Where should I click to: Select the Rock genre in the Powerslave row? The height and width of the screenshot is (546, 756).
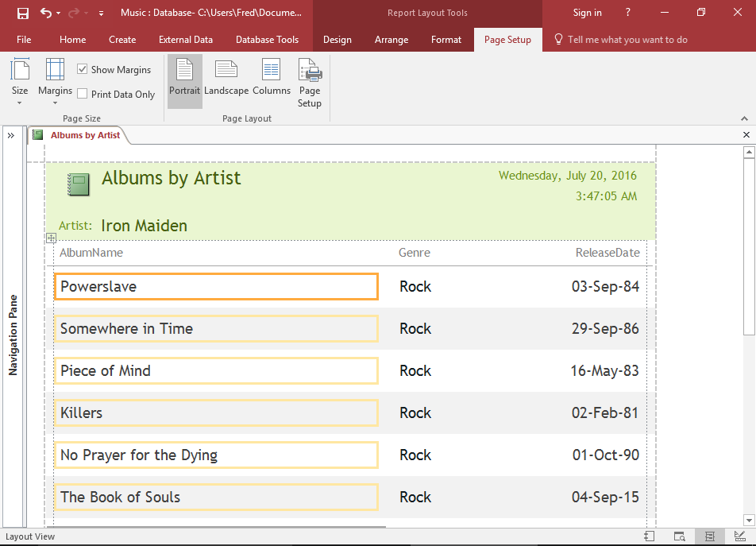(x=415, y=286)
